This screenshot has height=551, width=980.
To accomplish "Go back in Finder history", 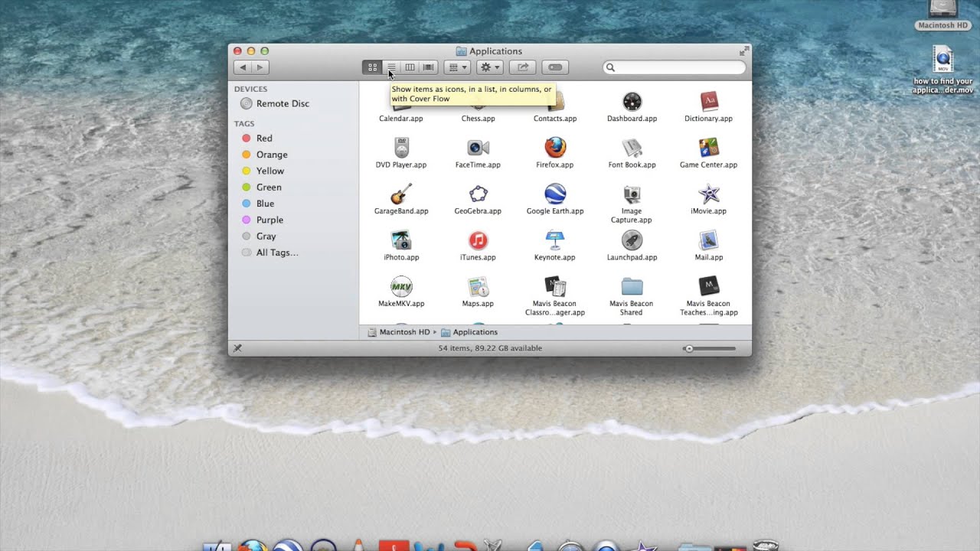I will coord(243,67).
